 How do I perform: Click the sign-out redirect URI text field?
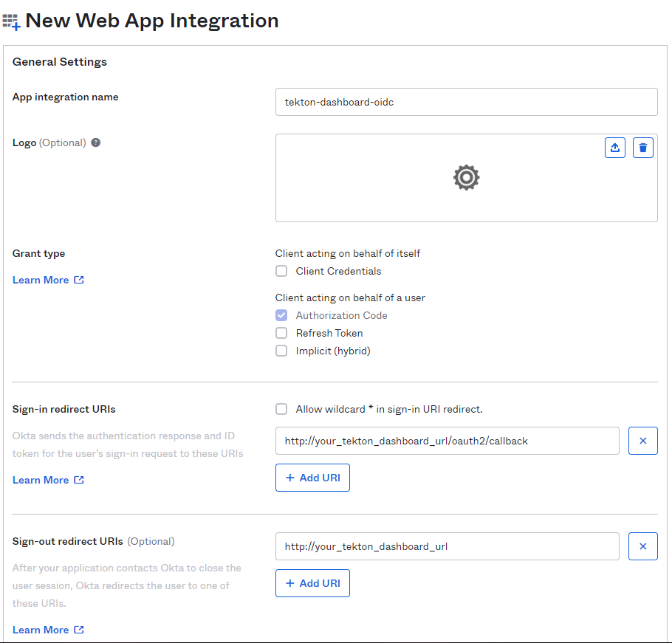click(447, 546)
